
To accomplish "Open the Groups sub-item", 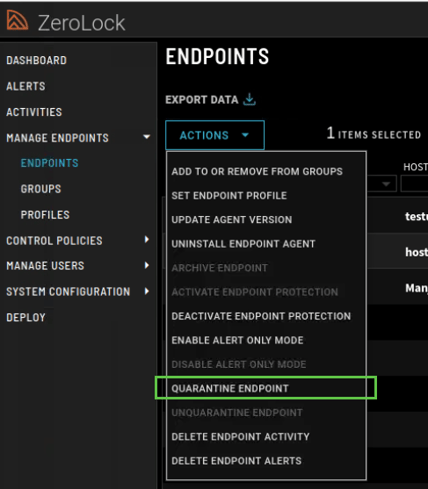I will (41, 189).
